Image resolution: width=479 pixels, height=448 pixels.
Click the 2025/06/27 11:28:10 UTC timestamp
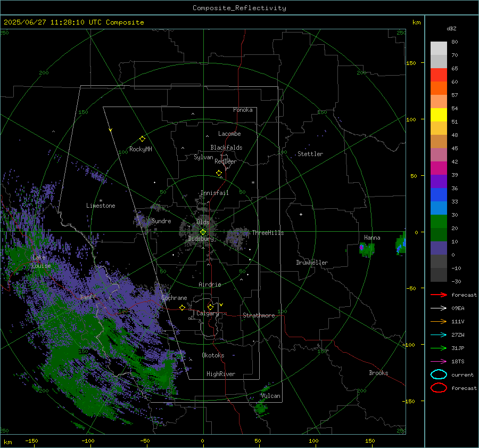pyautogui.click(x=73, y=22)
